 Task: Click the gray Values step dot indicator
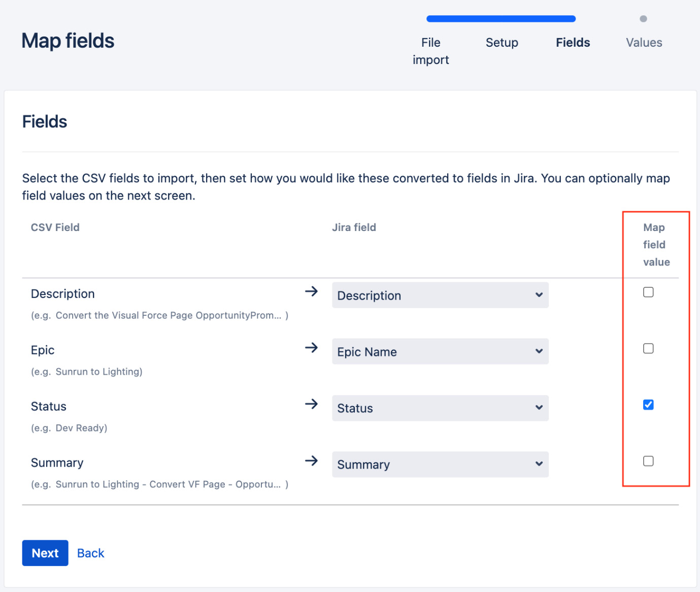tap(643, 19)
